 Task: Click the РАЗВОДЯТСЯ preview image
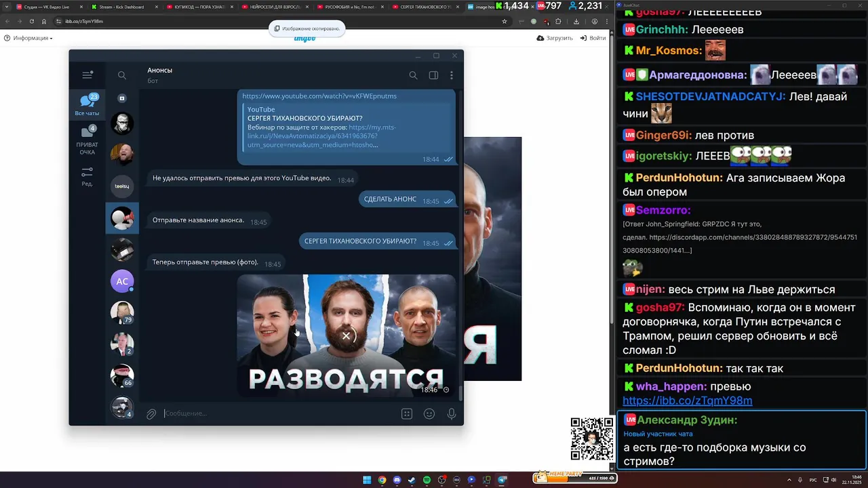(x=346, y=335)
